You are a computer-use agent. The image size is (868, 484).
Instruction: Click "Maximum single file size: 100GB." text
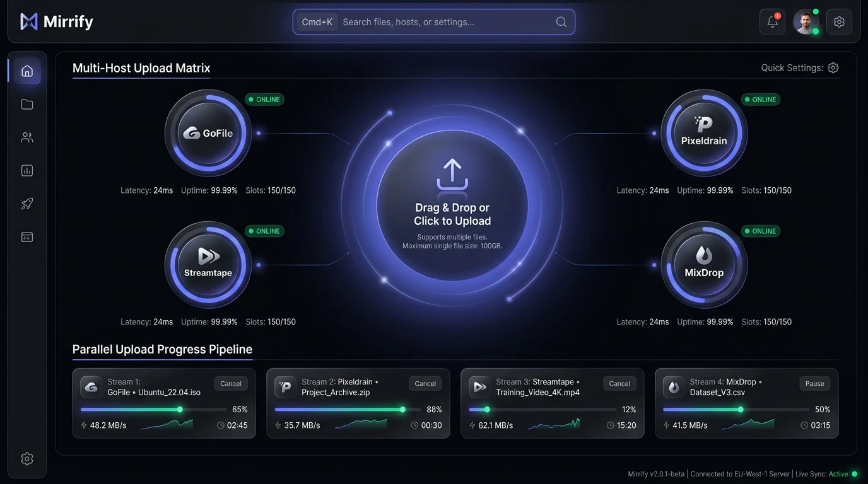(452, 246)
